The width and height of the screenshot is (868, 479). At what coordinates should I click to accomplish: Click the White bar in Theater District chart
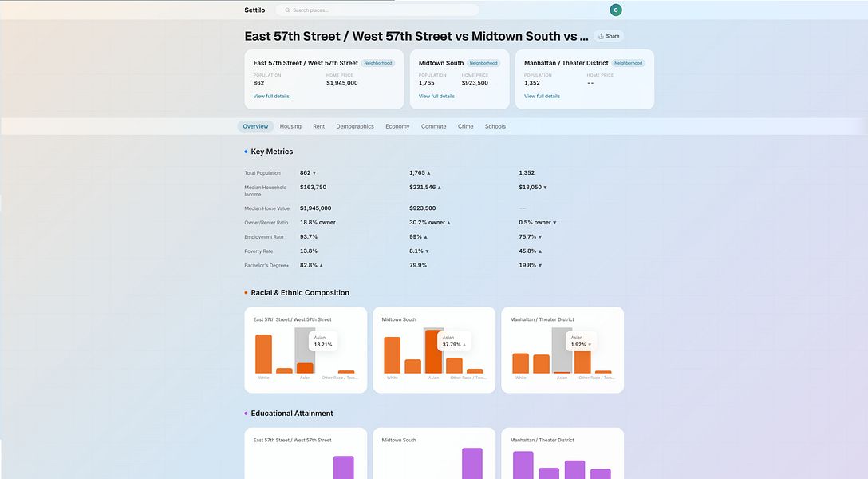[520, 363]
